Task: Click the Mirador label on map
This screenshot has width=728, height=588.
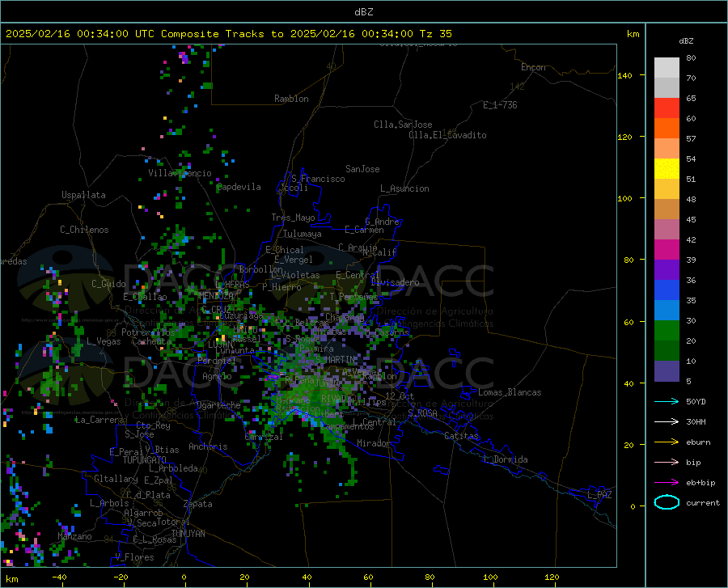Action: tap(374, 443)
